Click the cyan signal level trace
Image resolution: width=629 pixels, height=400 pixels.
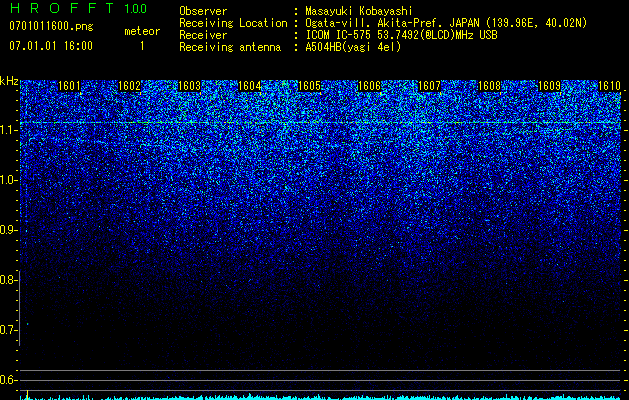pyautogui.click(x=321, y=397)
